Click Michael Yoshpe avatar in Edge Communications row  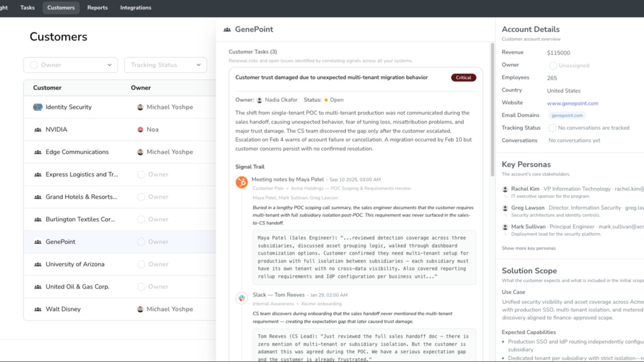tap(140, 152)
